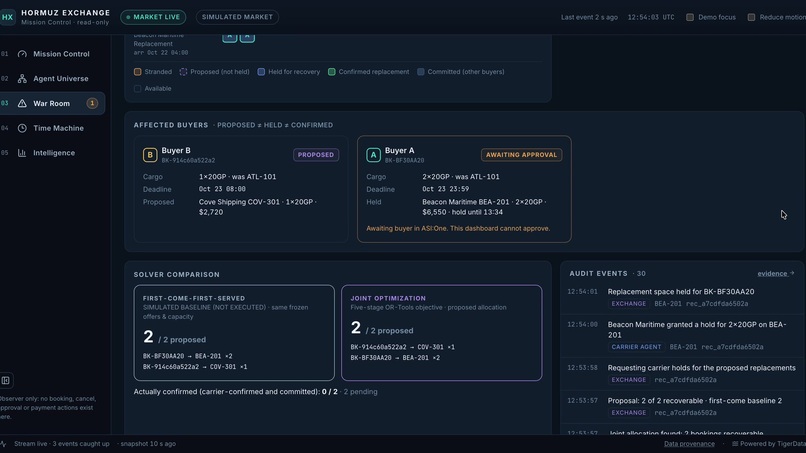Toggle Demo focus checkbox
Viewport: 806px width, 453px height.
690,17
